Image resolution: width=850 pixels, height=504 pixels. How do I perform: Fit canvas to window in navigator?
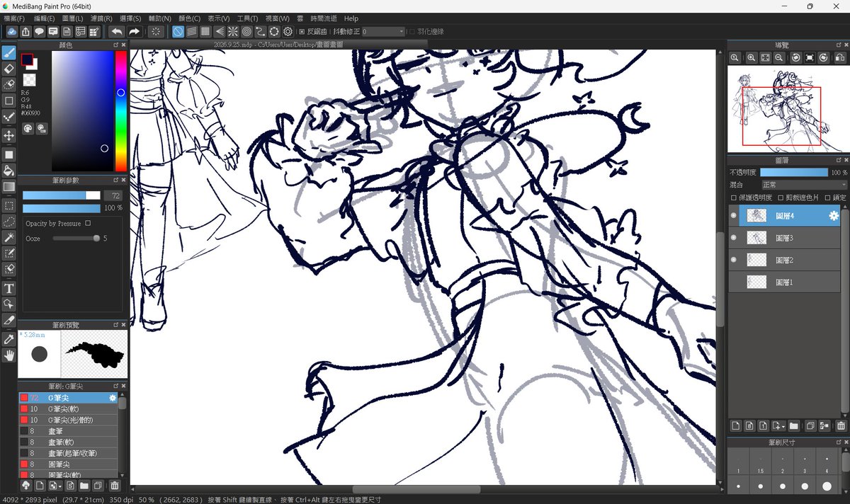pos(765,57)
